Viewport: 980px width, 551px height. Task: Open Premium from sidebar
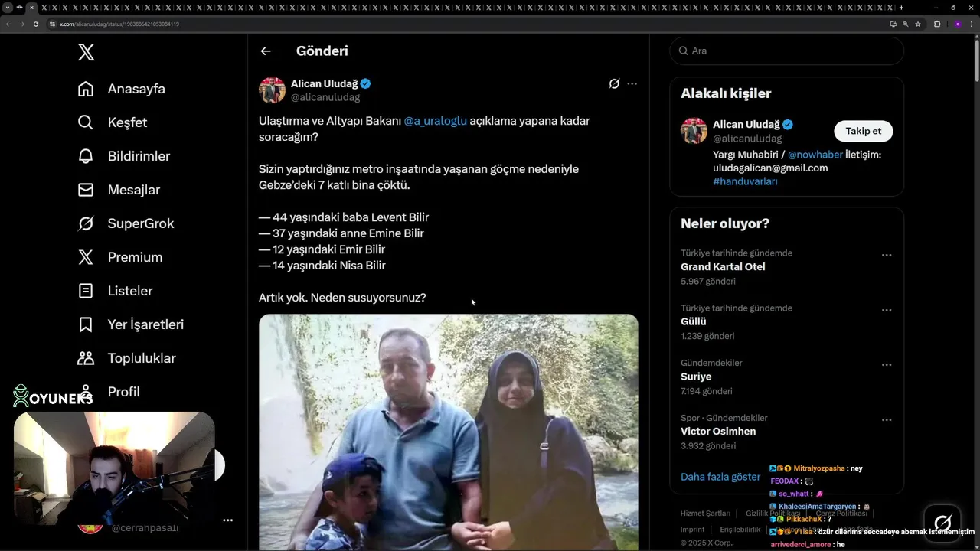[120, 257]
